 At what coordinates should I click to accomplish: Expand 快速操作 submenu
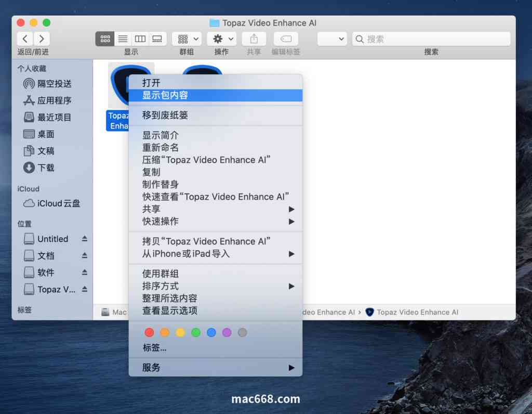[216, 222]
